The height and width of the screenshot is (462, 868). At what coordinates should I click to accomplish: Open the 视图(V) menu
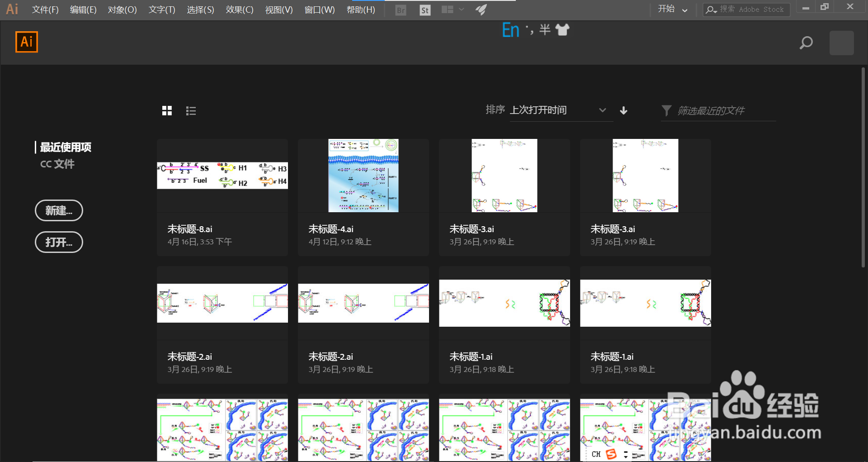(279, 10)
